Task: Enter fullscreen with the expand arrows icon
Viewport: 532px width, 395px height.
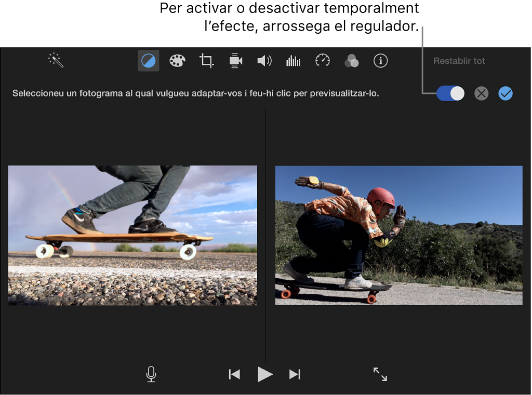Action: click(379, 374)
